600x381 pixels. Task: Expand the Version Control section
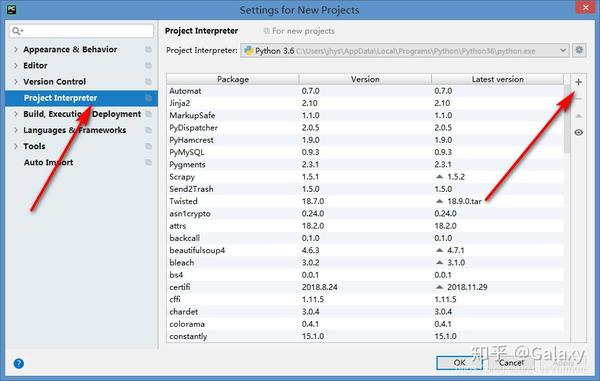coord(16,81)
